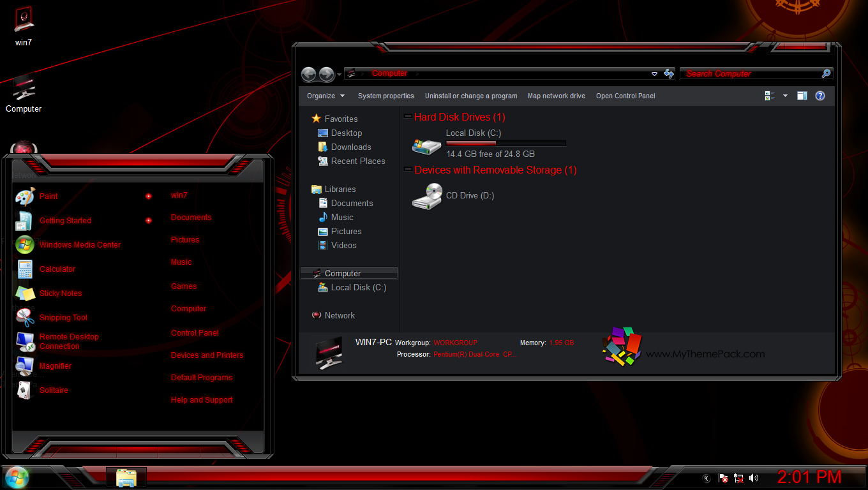Go forward in Explorer
Viewport: 868px width, 490px height.
point(326,74)
